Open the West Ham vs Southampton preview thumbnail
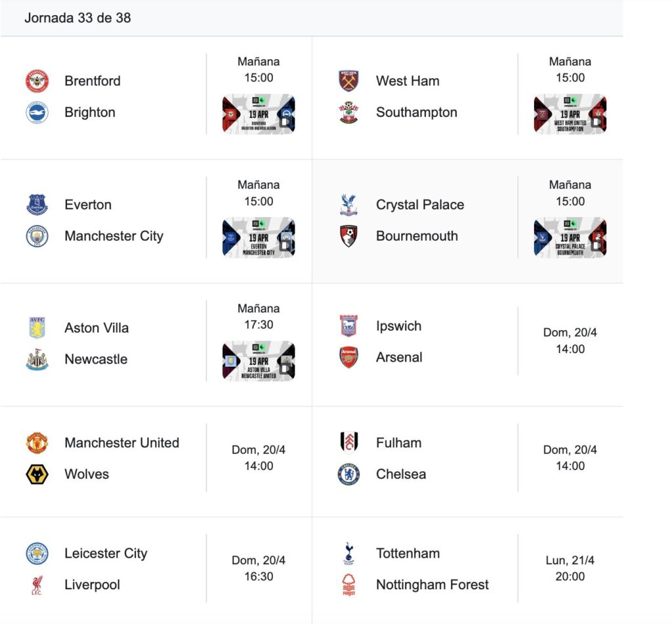The width and height of the screenshot is (672, 624). (x=570, y=114)
